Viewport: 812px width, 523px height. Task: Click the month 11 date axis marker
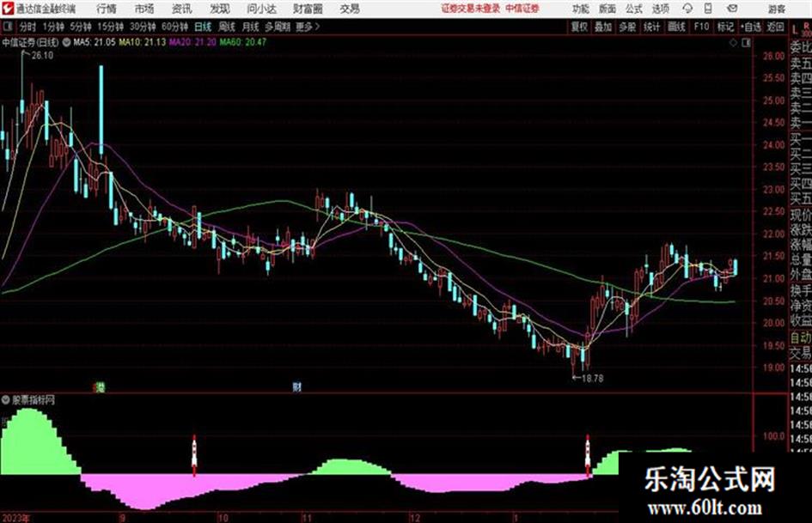coord(307,517)
